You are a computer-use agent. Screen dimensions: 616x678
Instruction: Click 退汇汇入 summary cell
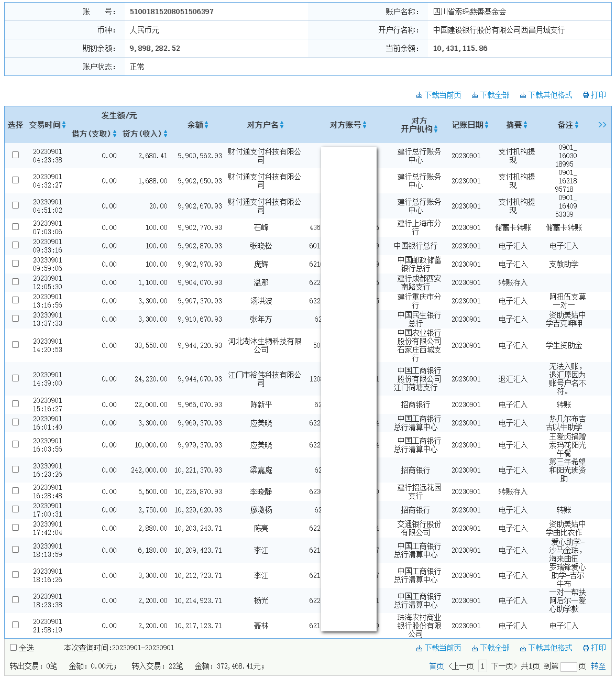(x=513, y=379)
